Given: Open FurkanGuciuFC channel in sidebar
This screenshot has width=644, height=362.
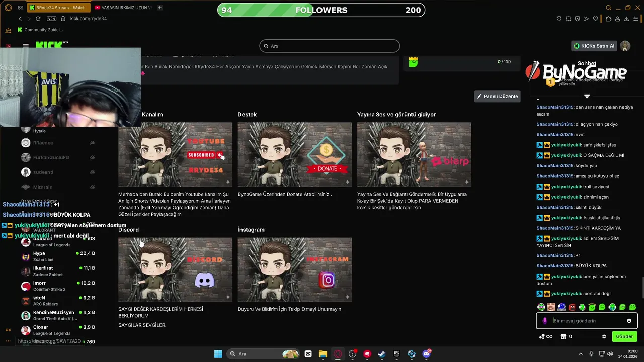Looking at the screenshot, I should [x=58, y=157].
